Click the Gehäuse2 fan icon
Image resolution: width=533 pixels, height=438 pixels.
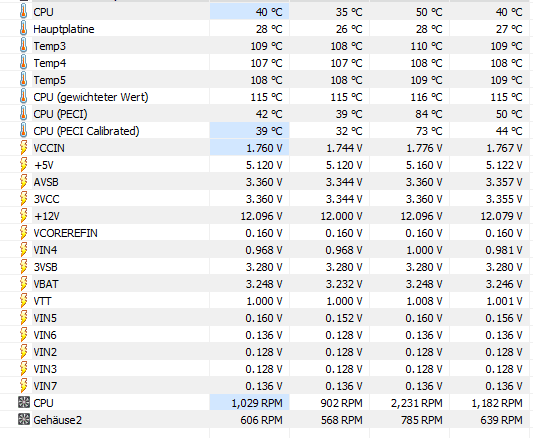23,419
